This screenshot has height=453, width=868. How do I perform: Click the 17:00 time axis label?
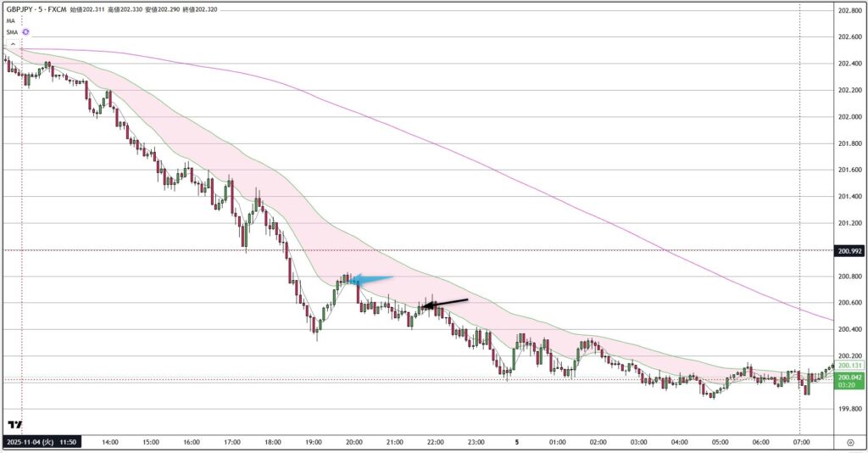(x=232, y=442)
